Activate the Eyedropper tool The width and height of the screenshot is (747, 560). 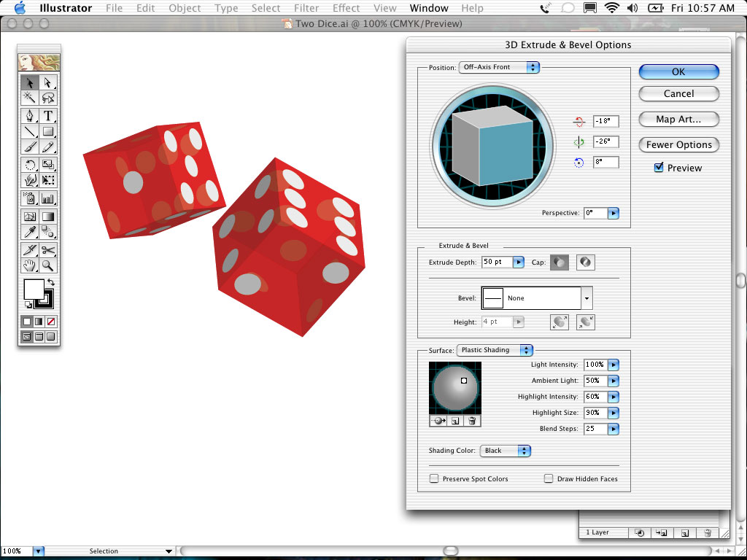[30, 233]
